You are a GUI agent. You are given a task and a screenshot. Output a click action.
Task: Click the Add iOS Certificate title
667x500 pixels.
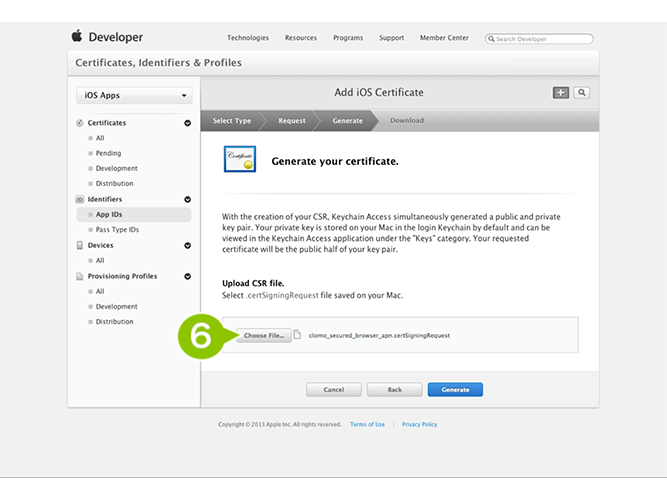[x=379, y=92]
